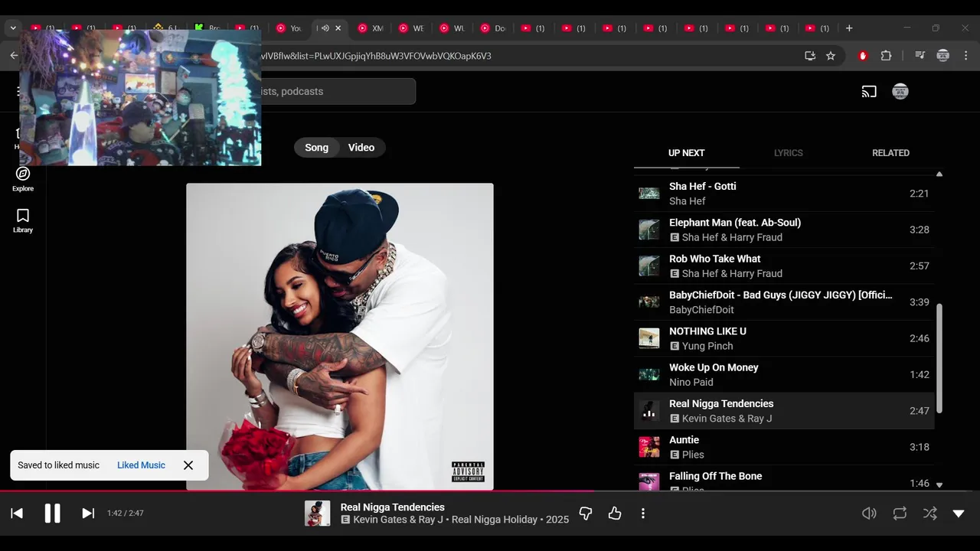Screen dimensions: 980x551
Task: Click the mini album thumbnail in player bar
Action: point(317,514)
